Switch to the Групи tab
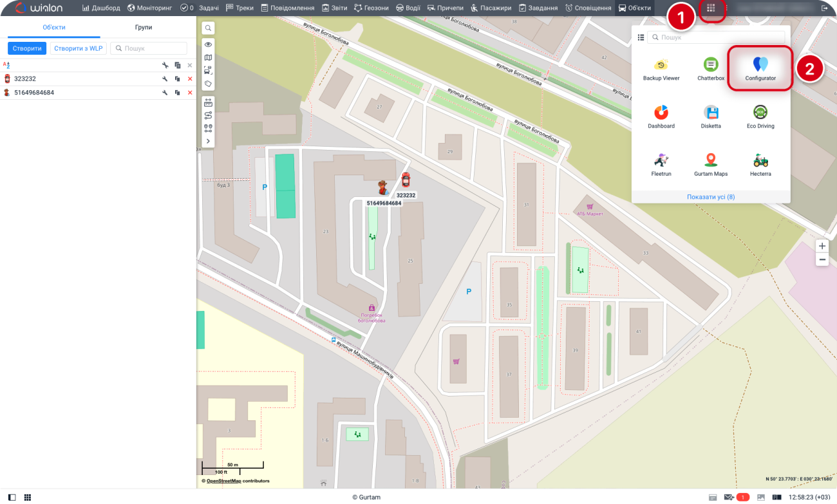Viewport: 837px width, 504px height. [144, 28]
